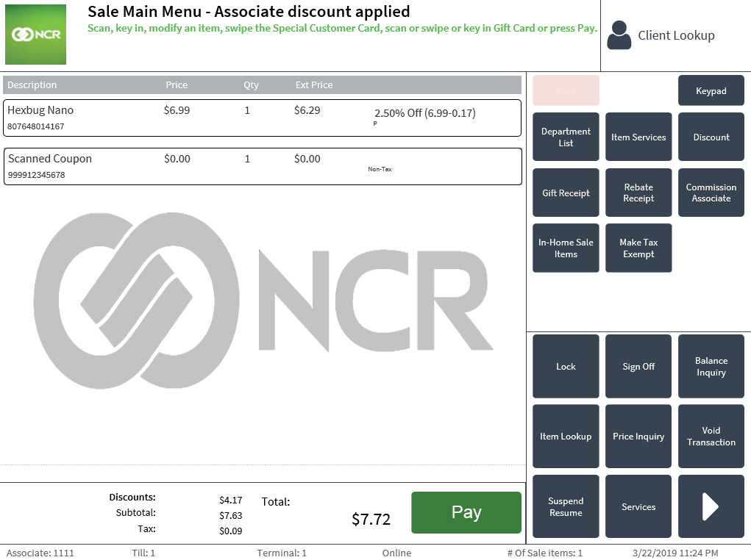Image resolution: width=751 pixels, height=560 pixels.
Task: Click Scanned Coupon $0.00 price
Action: pos(177,159)
